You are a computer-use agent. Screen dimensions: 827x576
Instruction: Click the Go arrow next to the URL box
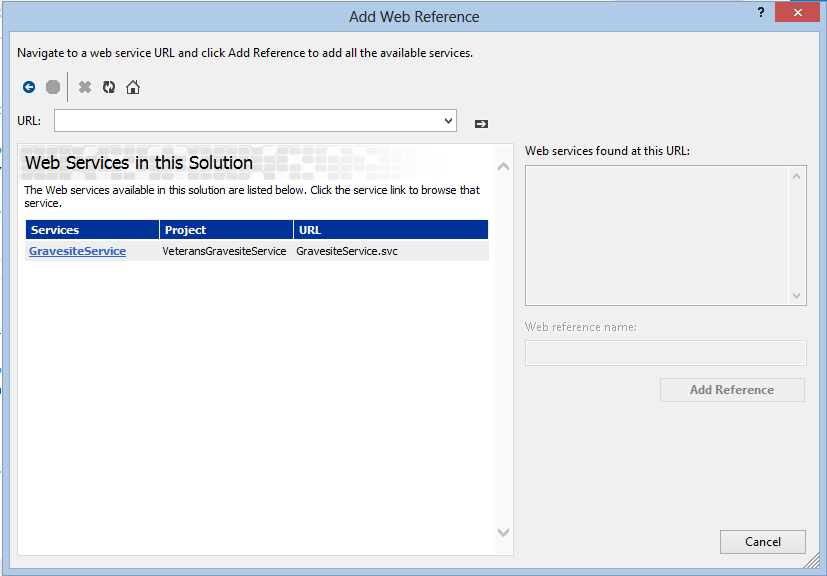click(480, 123)
